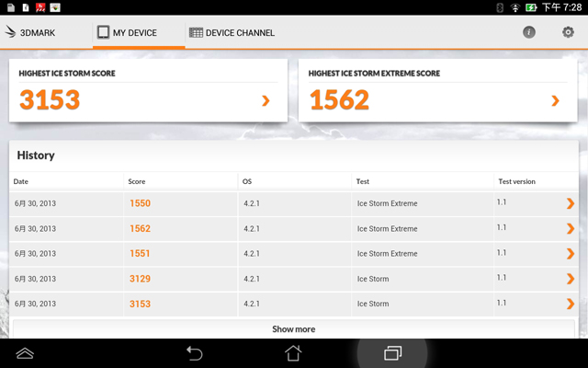Switch to the DEVICE CHANNEL tab
Viewport: 588px width, 368px height.
(232, 33)
